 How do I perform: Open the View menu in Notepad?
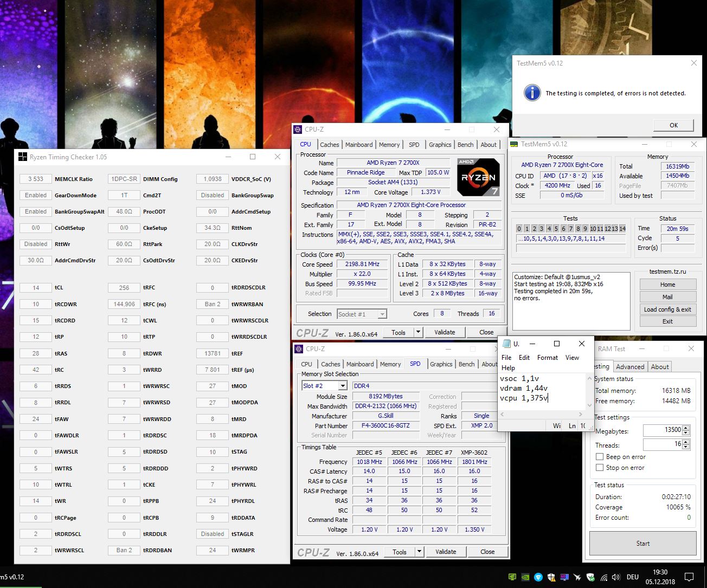[572, 358]
